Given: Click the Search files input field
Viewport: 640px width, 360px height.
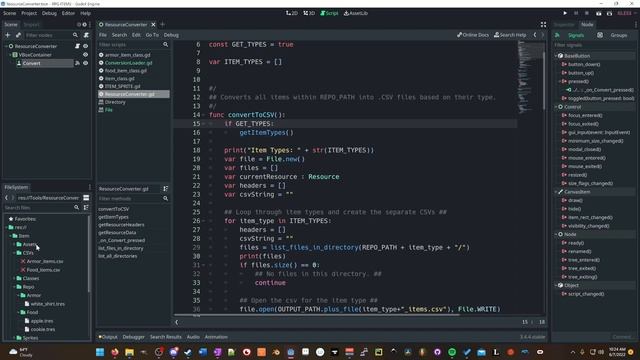Looking at the screenshot, I should (x=38, y=208).
